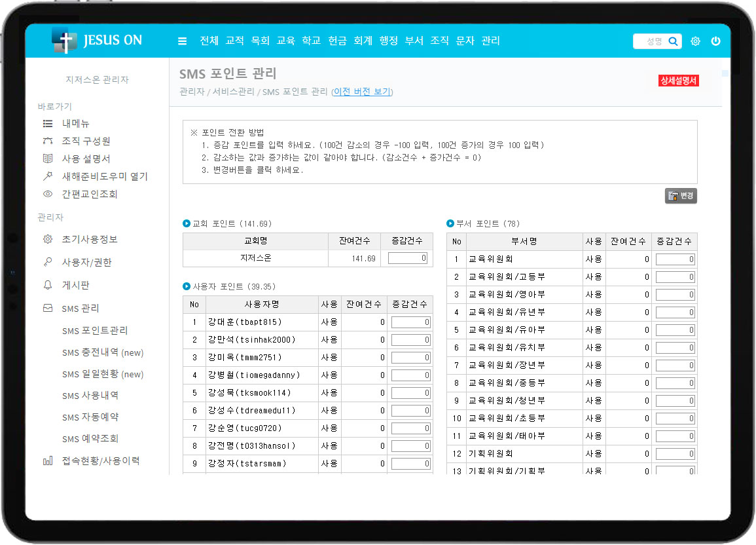
Task: Open settings via the gear icon in header
Action: pyautogui.click(x=695, y=41)
